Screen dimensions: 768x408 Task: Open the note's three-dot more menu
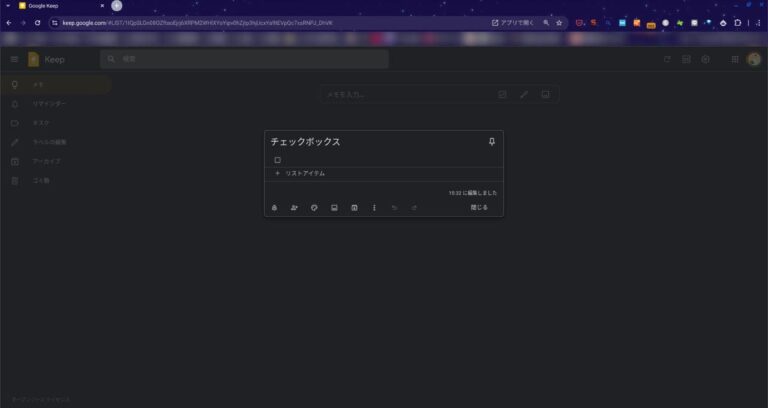tap(374, 208)
